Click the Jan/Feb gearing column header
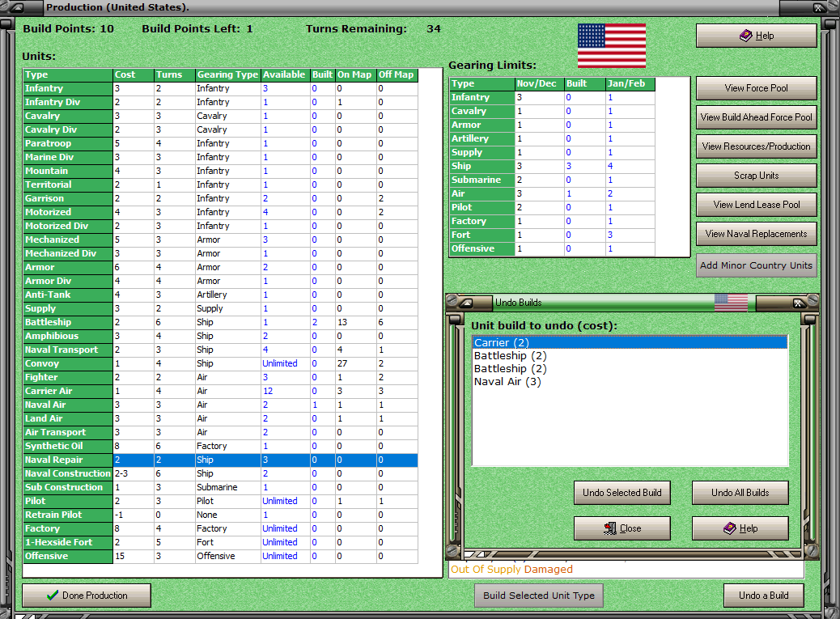840x619 pixels. [x=630, y=83]
